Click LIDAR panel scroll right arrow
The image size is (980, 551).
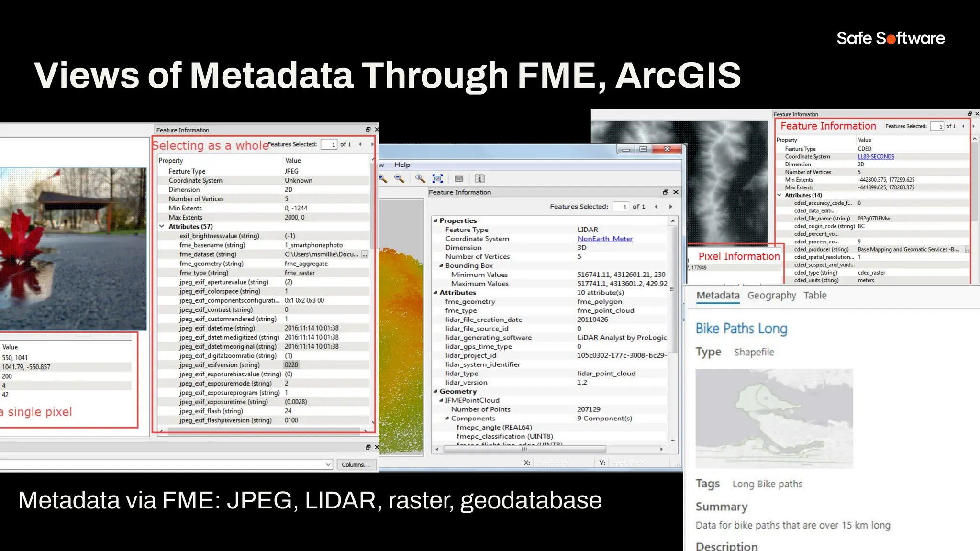[661, 449]
